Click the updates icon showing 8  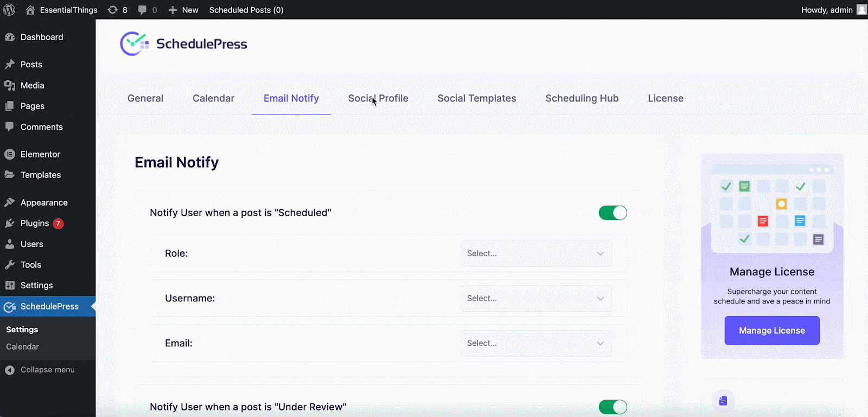113,10
